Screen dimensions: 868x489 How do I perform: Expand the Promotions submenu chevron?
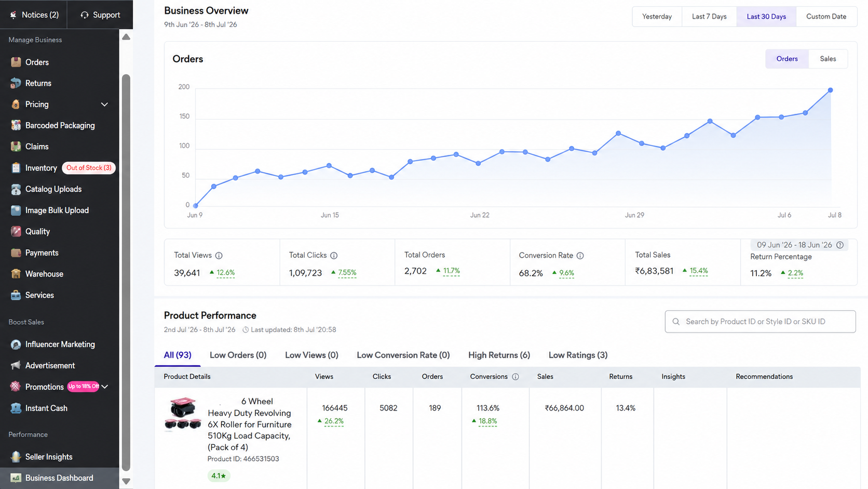click(105, 387)
